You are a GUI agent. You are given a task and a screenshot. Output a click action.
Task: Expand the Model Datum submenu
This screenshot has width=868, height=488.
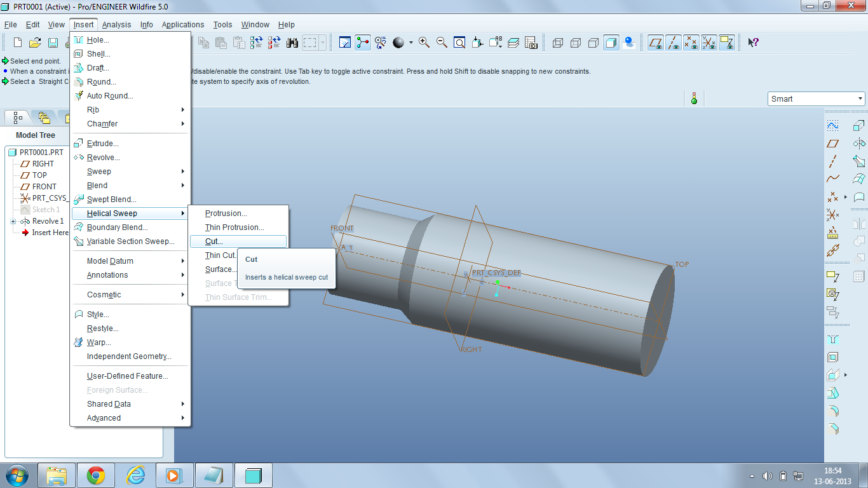(x=130, y=261)
